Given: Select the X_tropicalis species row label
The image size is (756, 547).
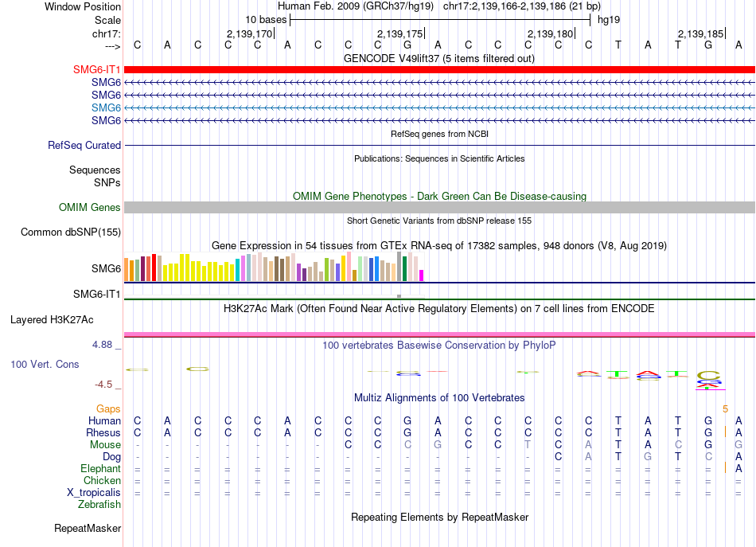Looking at the screenshot, I should [94, 493].
